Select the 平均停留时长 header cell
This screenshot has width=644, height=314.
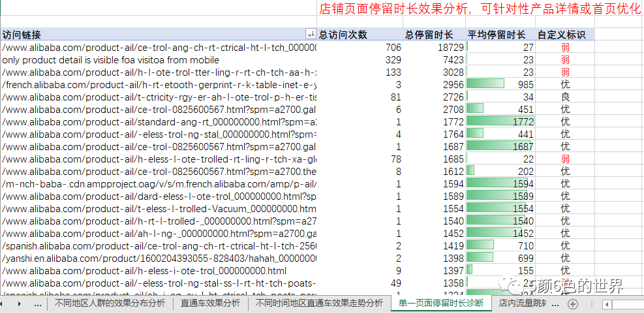(500, 35)
